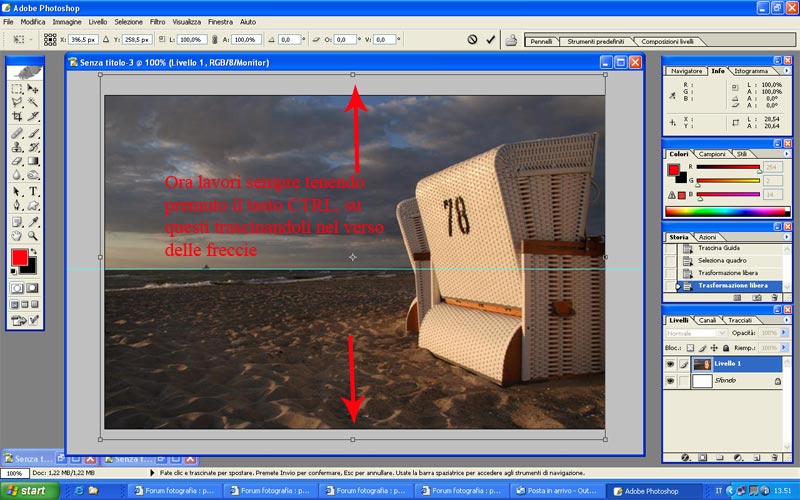The image size is (800, 500).
Task: Open the Filtro menu
Action: 158,21
